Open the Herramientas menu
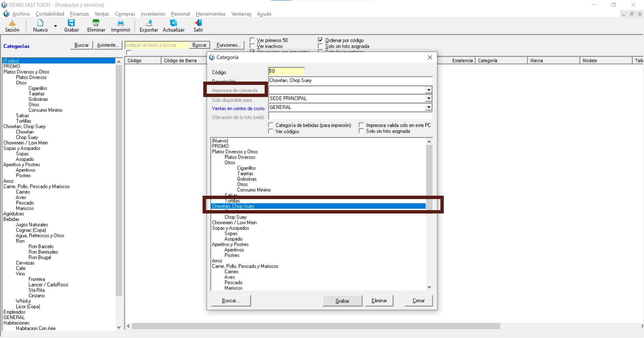The width and height of the screenshot is (644, 338). pos(210,14)
